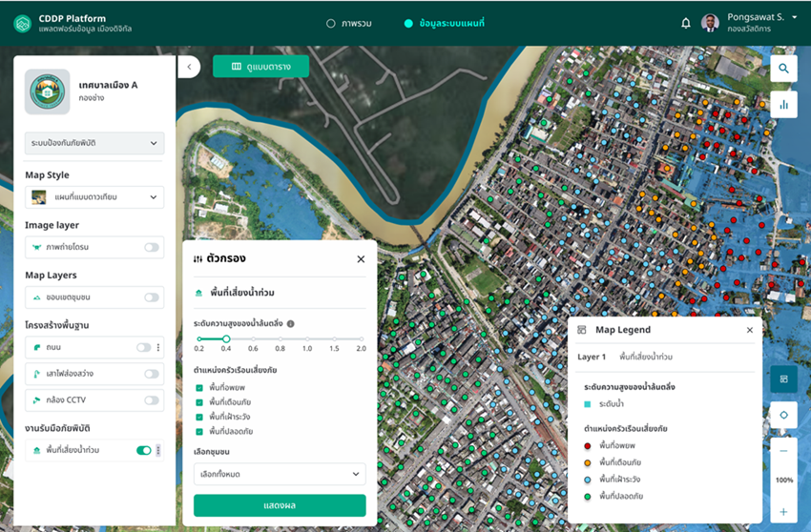
Task: Open the map search tool
Action: click(783, 69)
